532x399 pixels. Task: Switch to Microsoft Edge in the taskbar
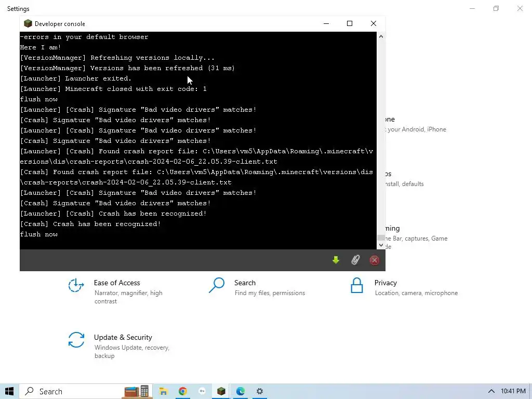(241, 391)
